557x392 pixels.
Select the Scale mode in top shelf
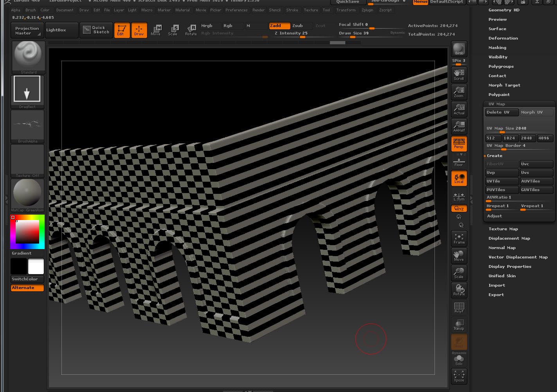point(173,30)
